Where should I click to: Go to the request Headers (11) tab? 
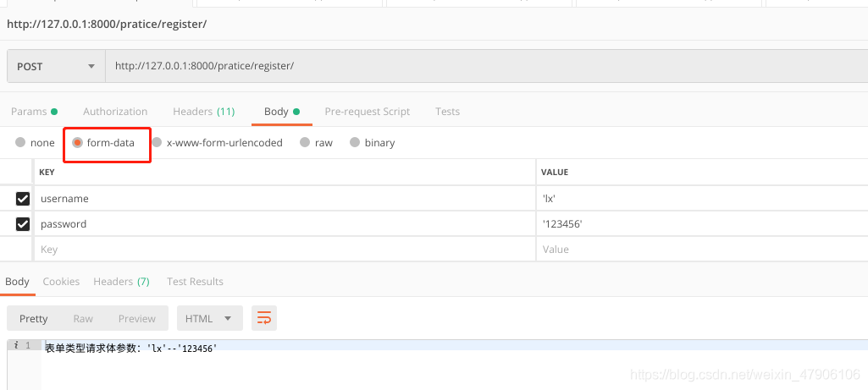(203, 112)
